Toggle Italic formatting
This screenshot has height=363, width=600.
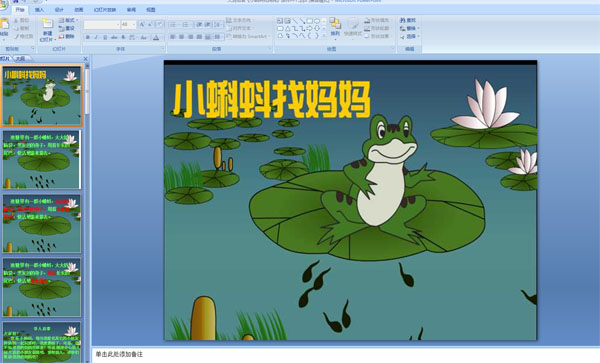(96, 37)
